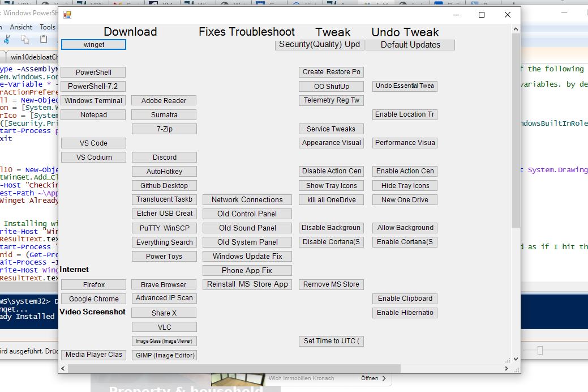The width and height of the screenshot is (588, 392).
Task: Install Google Chrome
Action: coord(93,299)
